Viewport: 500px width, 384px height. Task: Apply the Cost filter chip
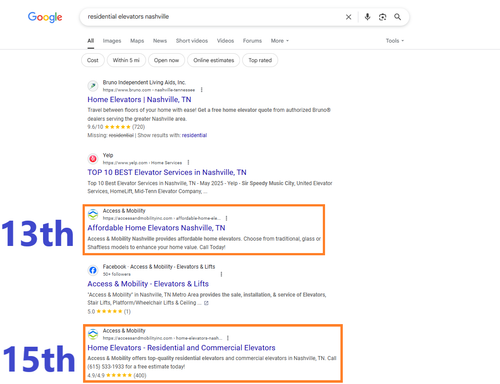(x=93, y=60)
